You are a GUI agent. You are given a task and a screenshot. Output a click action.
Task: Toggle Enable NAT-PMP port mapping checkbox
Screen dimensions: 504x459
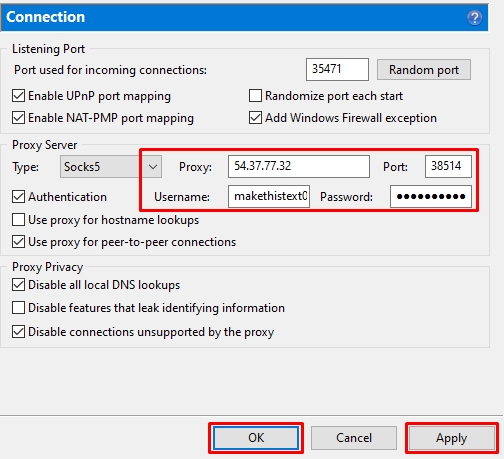pos(18,118)
